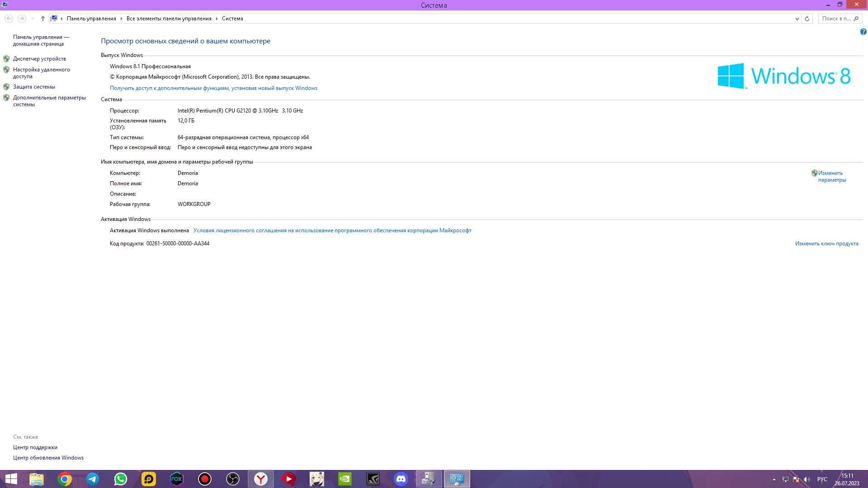Open WhatsApp from taskbar
This screenshot has width=868, height=488.
click(x=121, y=479)
